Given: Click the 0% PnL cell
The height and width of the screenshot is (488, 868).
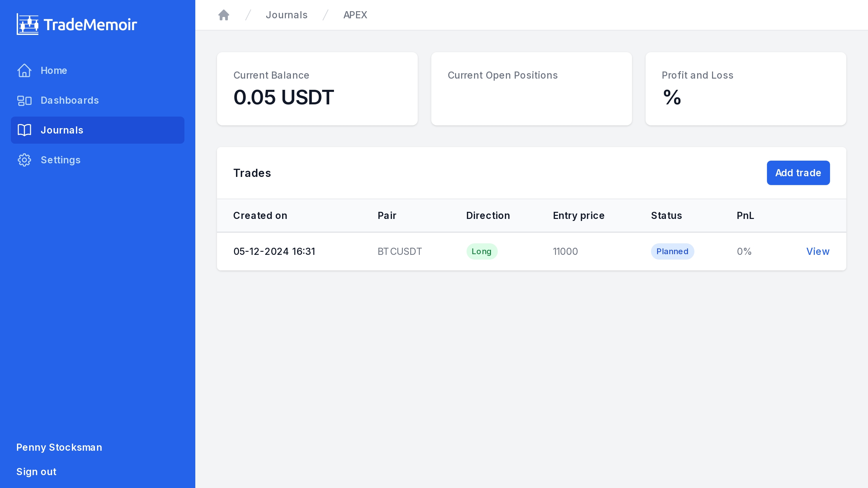Looking at the screenshot, I should point(744,251).
